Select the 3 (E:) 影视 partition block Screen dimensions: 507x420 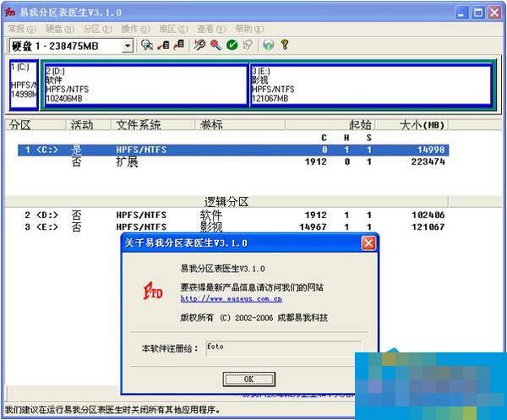(x=371, y=85)
